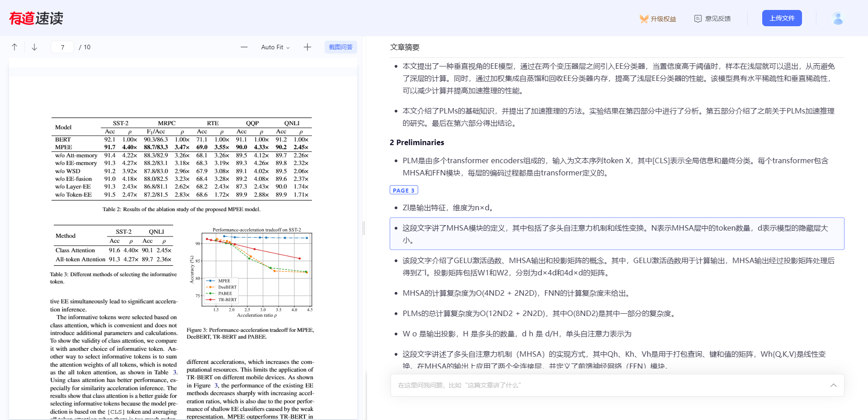Click the 上传文件 upload button
The width and height of the screenshot is (868, 420).
(782, 18)
